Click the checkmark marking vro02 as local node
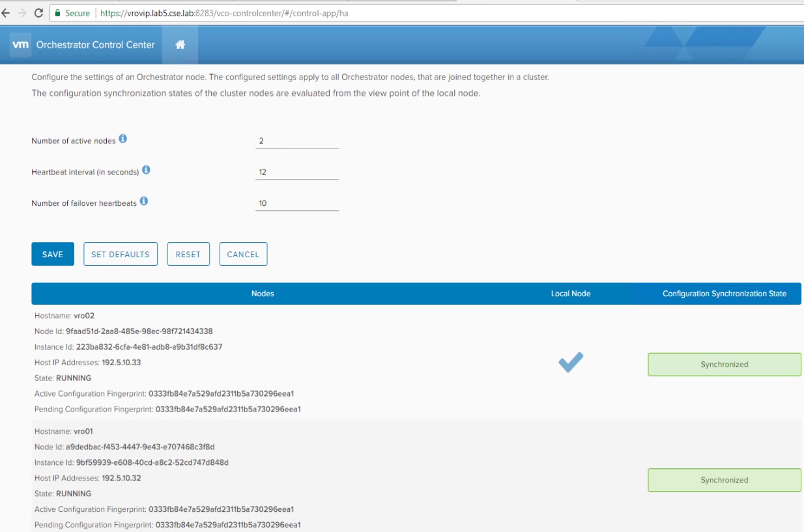Screen dimensions: 804x532 point(569,363)
